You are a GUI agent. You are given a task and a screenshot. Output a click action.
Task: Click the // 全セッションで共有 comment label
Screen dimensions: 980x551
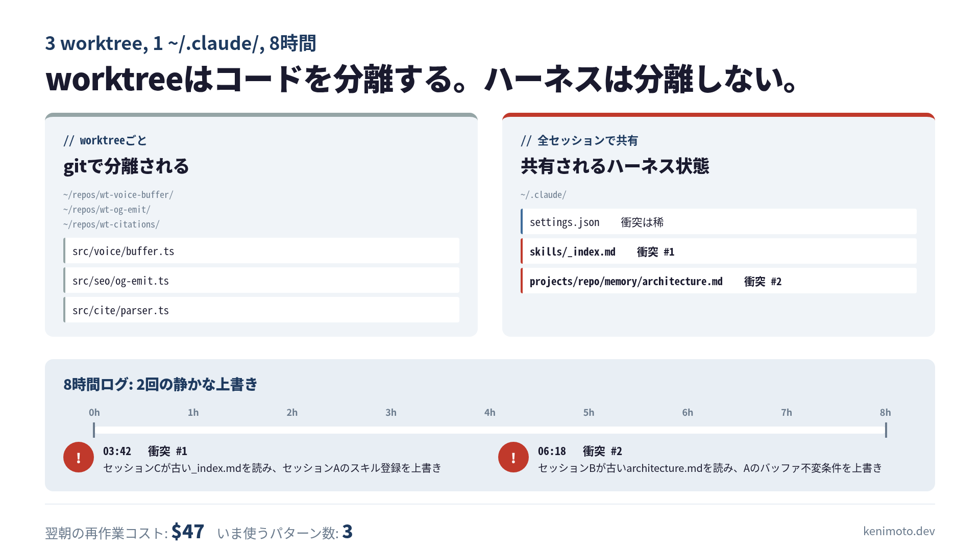tap(579, 140)
